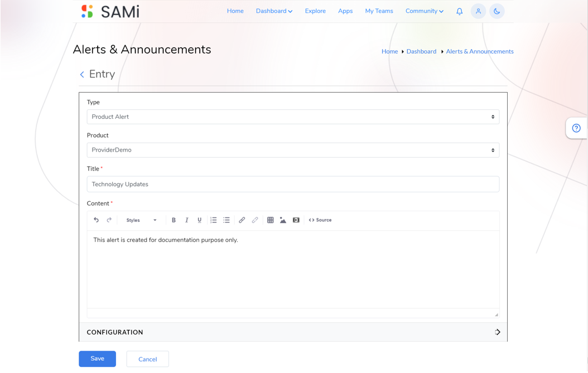Image resolution: width=588 pixels, height=373 pixels.
Task: Go to Home in the top navigation
Action: point(235,11)
